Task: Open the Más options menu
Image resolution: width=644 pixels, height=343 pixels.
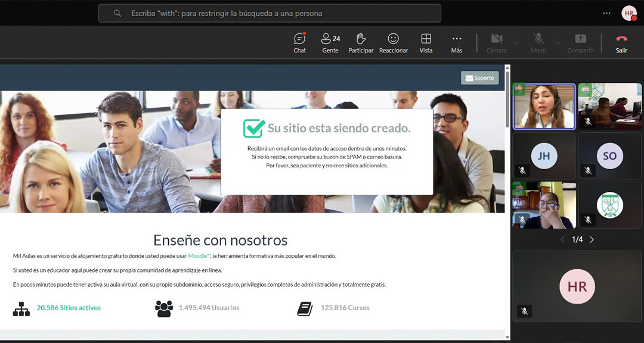Action: click(x=456, y=42)
